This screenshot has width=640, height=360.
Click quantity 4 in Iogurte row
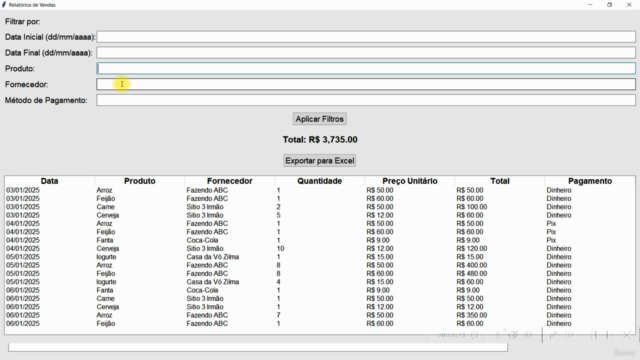click(278, 282)
